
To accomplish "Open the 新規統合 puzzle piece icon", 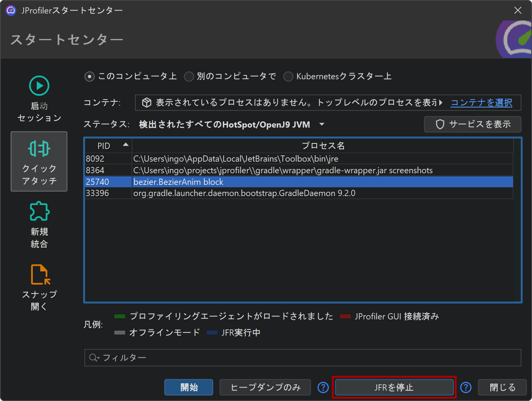I will click(39, 211).
